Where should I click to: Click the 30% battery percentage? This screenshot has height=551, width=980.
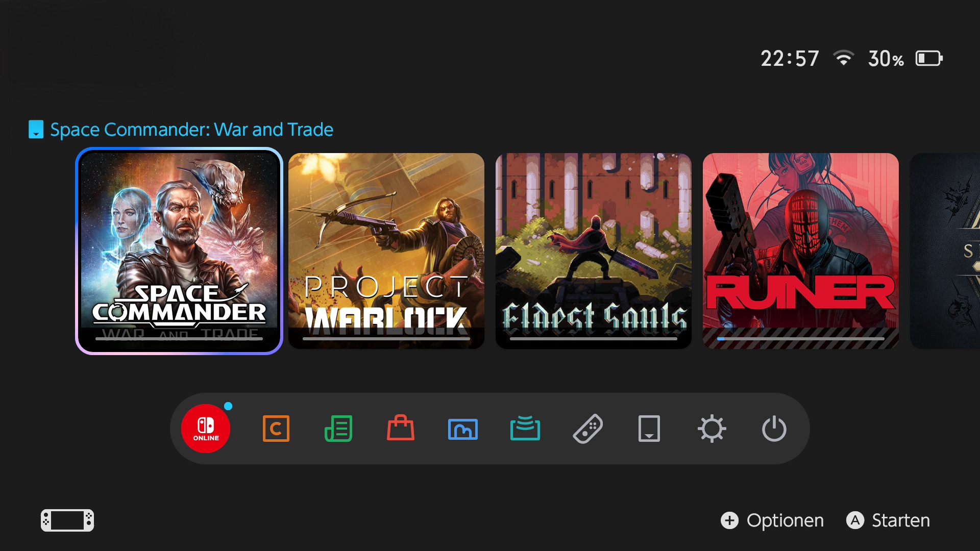click(x=886, y=59)
